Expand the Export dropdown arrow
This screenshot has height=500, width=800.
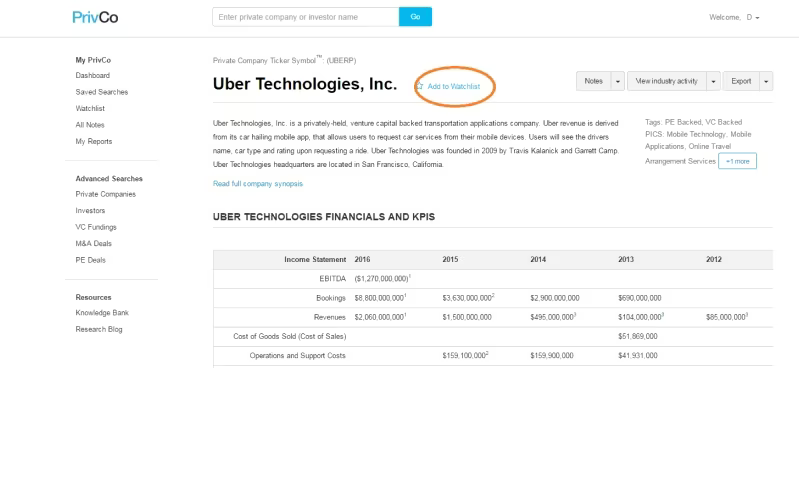point(766,81)
